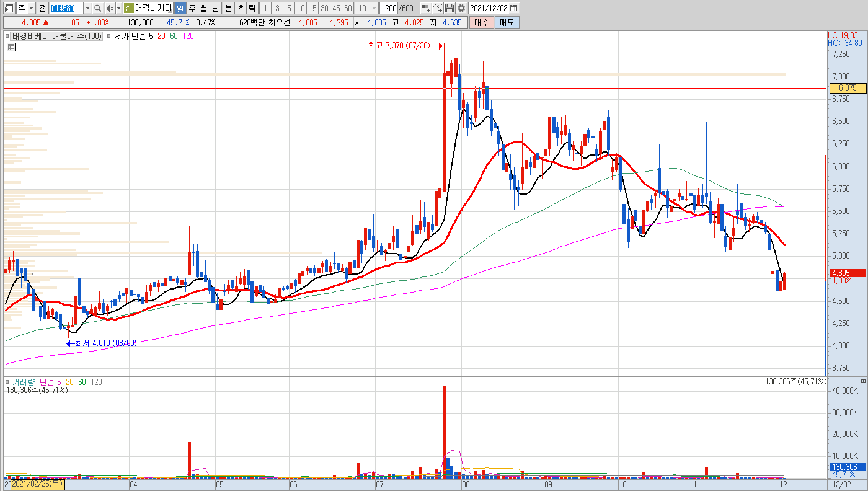The height and width of the screenshot is (491, 868).
Task: Click the add line indicator icon
Action: [438, 8]
